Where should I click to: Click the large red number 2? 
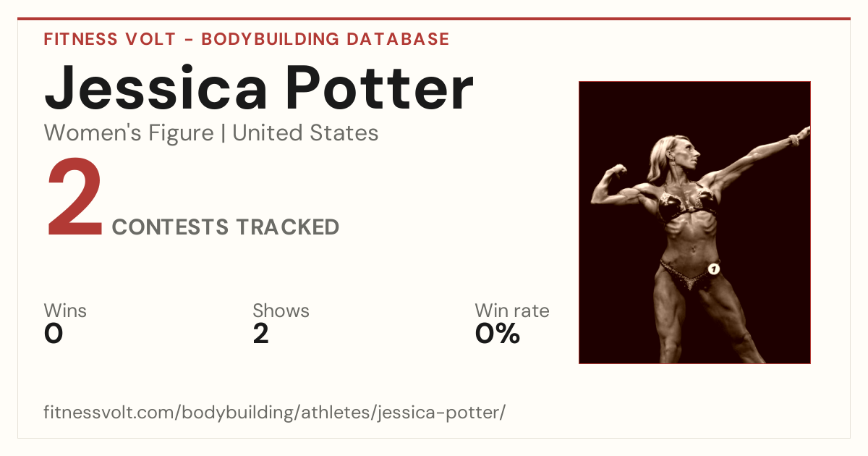click(75, 199)
